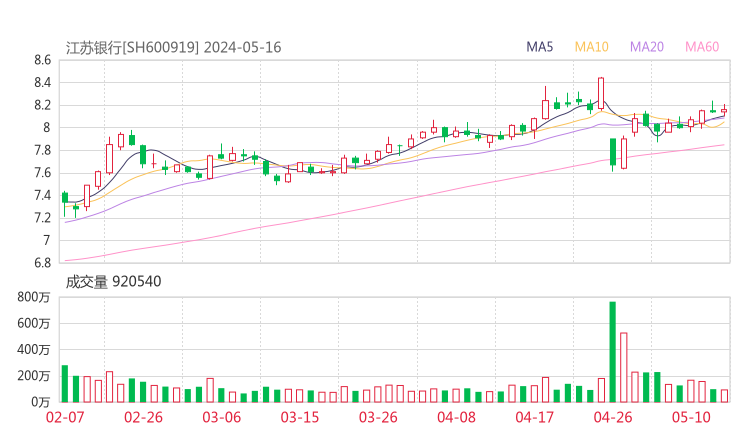Screen dimensions: 740x440
Task: Click the 600万 volume axis label
Action: coord(34,323)
